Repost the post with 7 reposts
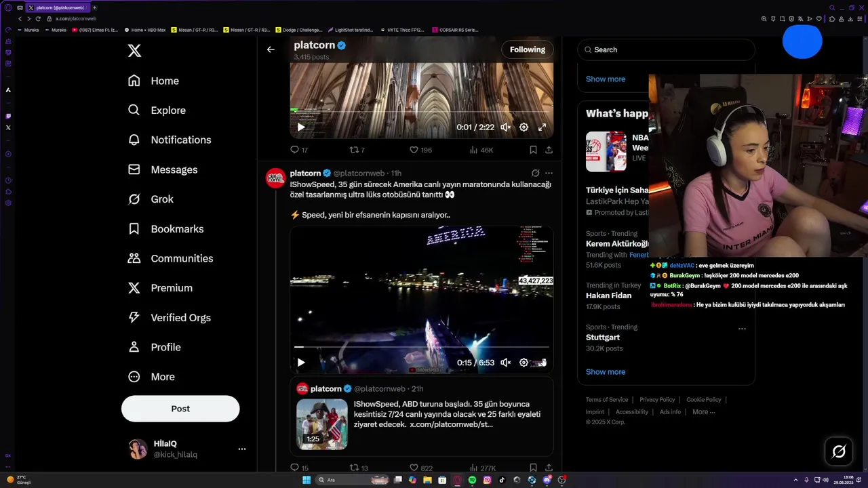The image size is (868, 488). point(357,150)
